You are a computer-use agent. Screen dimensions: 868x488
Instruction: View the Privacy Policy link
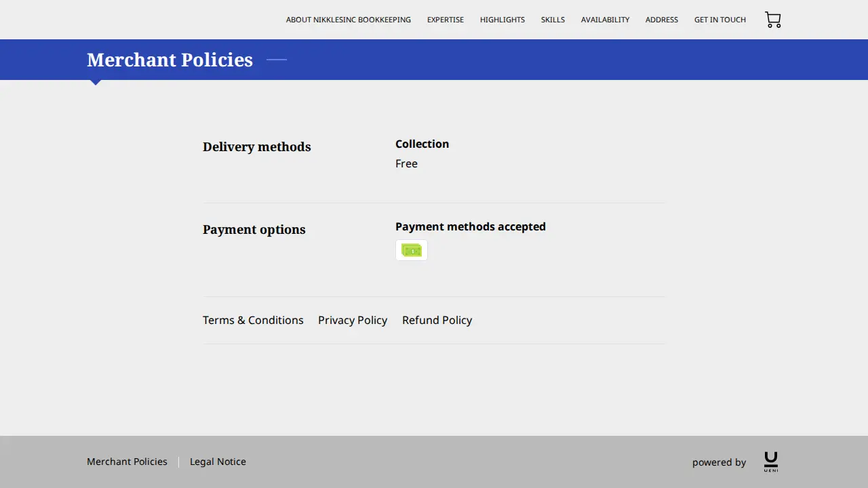click(353, 320)
